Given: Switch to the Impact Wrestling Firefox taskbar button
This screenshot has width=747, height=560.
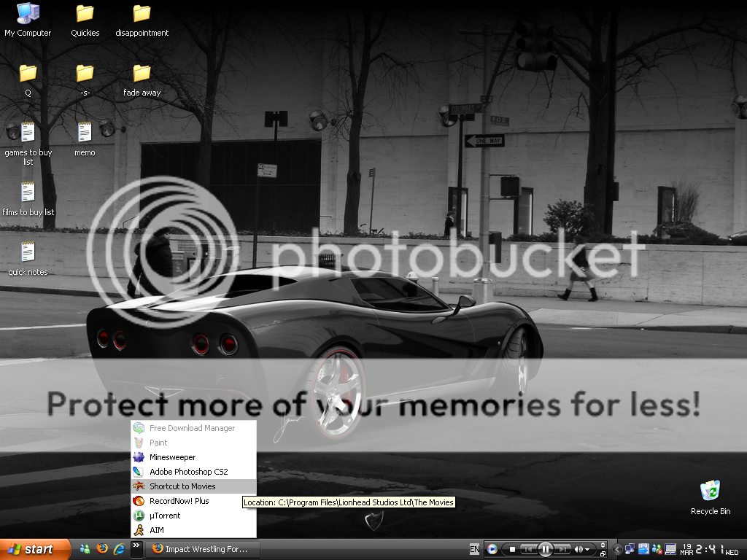Looking at the screenshot, I should [x=199, y=549].
